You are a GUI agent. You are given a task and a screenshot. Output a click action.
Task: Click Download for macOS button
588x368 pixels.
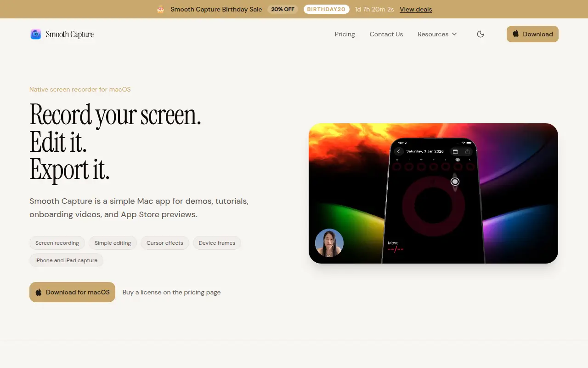pos(72,292)
